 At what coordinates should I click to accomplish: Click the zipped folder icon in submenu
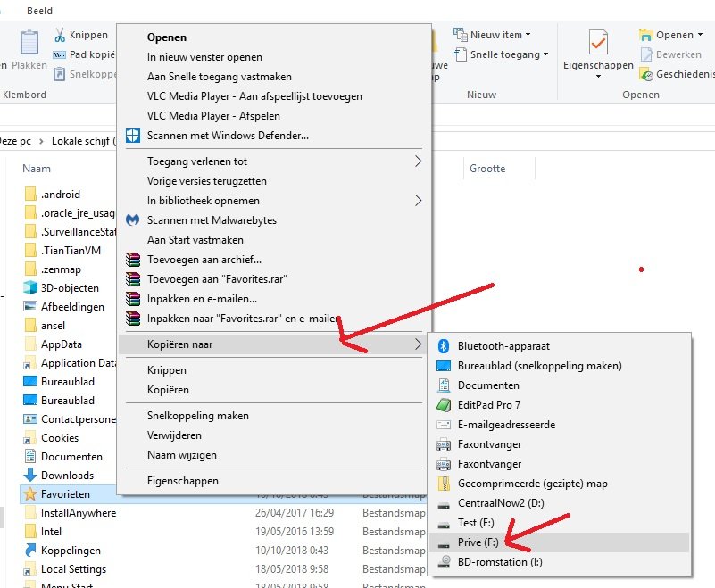pyautogui.click(x=444, y=484)
